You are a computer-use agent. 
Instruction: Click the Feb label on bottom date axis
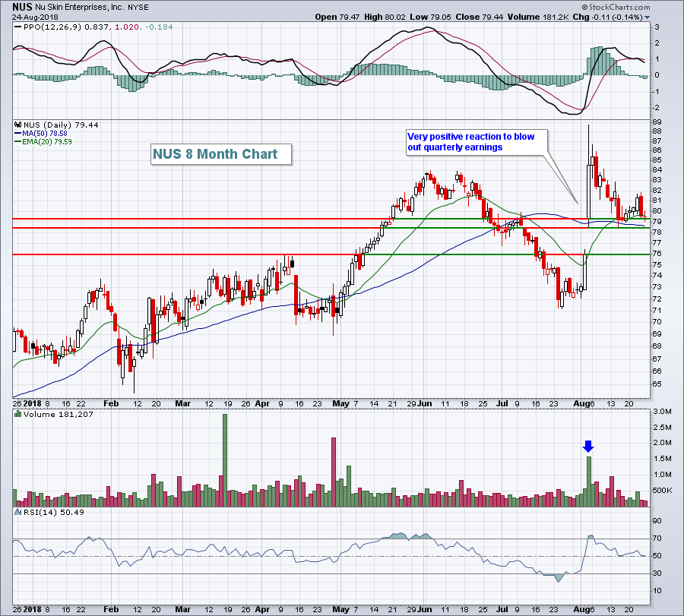coord(111,609)
